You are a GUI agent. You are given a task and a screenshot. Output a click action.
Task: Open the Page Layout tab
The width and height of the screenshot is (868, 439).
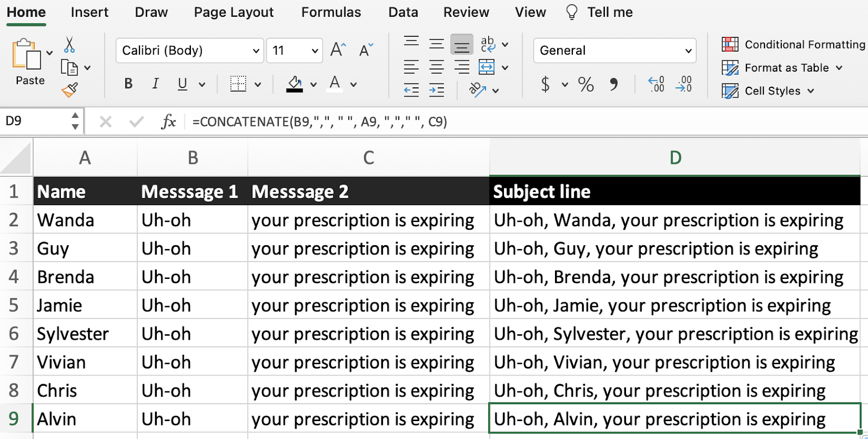click(x=234, y=12)
